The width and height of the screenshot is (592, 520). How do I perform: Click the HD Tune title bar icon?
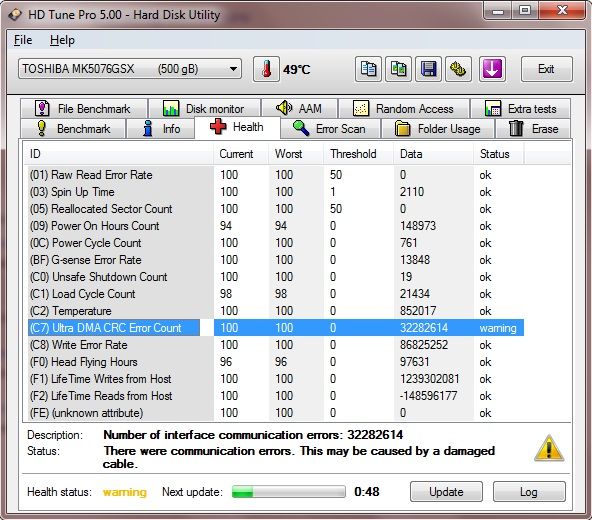pyautogui.click(x=15, y=14)
